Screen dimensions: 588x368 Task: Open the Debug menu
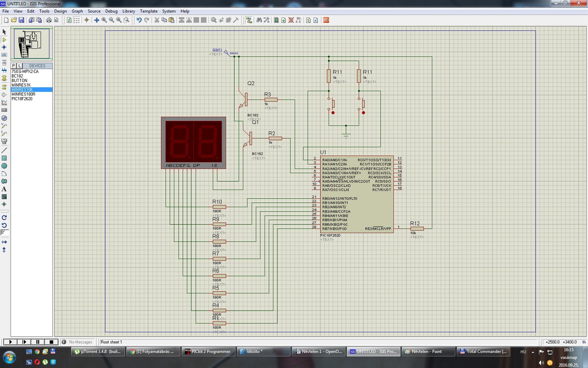[111, 11]
